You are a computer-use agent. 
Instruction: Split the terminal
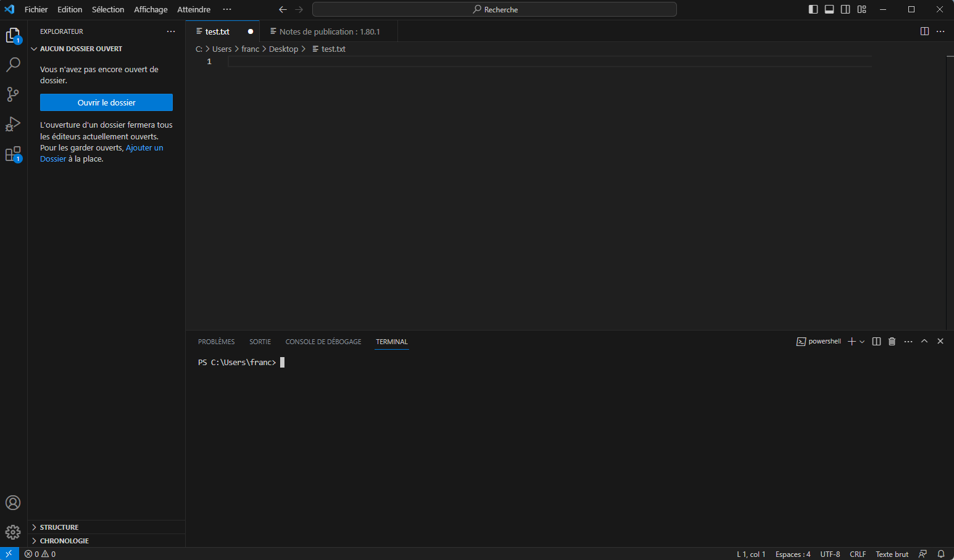pyautogui.click(x=876, y=341)
